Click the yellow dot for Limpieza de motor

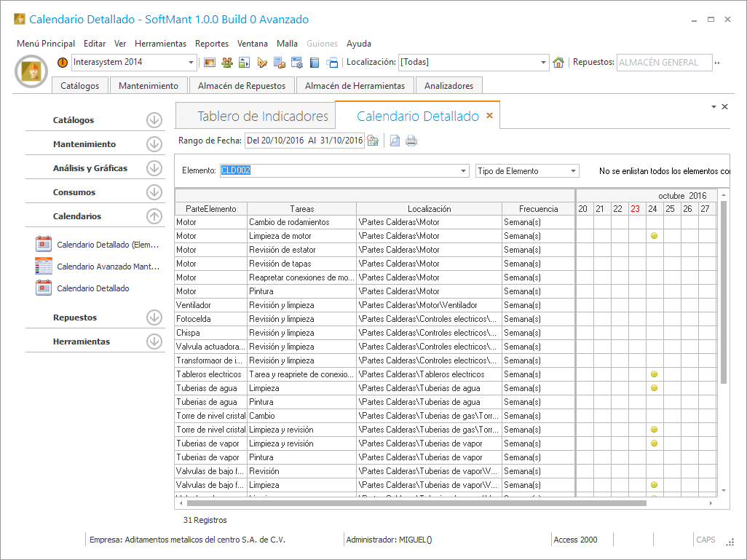654,236
